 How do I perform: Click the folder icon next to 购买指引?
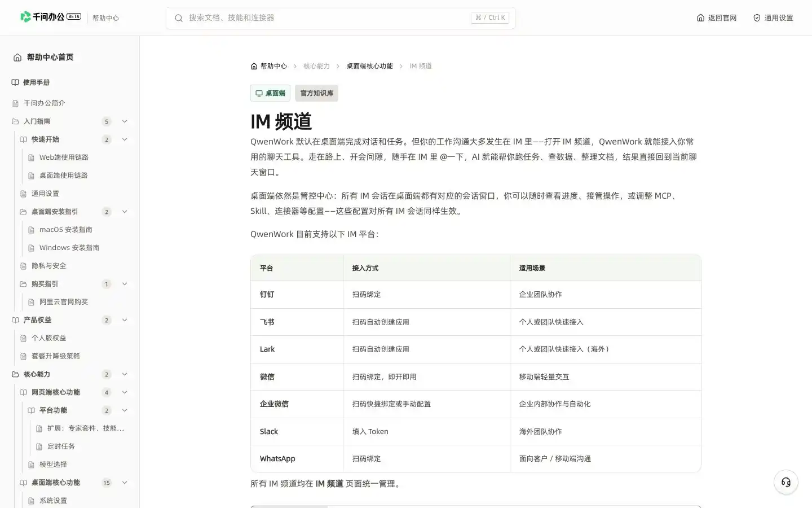coord(23,284)
